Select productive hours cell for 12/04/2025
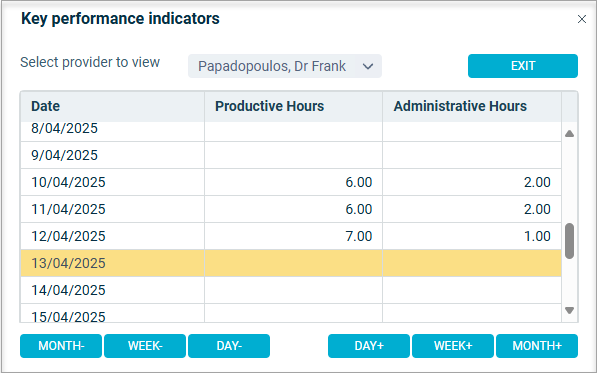This screenshot has height=373, width=597. (293, 236)
